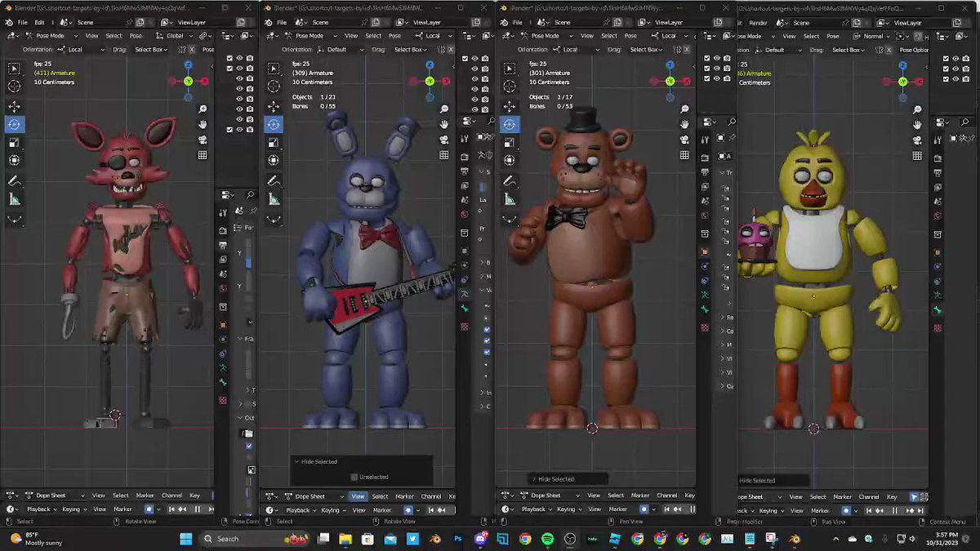The image size is (980, 551).
Task: Select the Transform tool in the Bonnie window
Action: [x=274, y=160]
